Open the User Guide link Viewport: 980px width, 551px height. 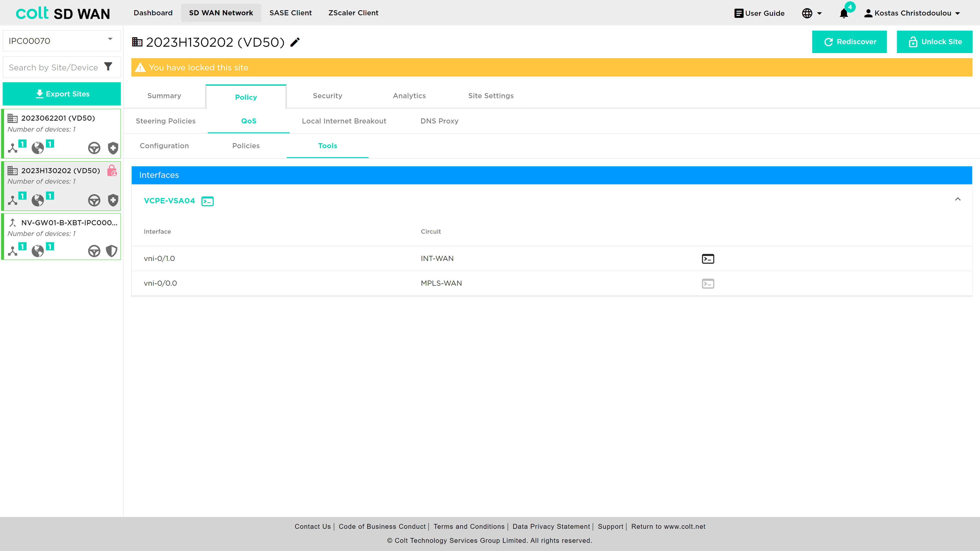pyautogui.click(x=759, y=13)
